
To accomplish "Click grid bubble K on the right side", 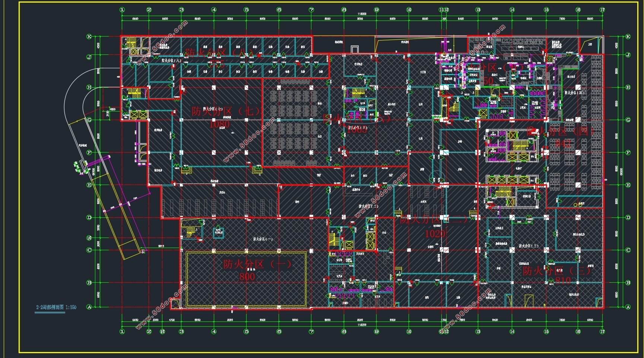I will coord(628,37).
